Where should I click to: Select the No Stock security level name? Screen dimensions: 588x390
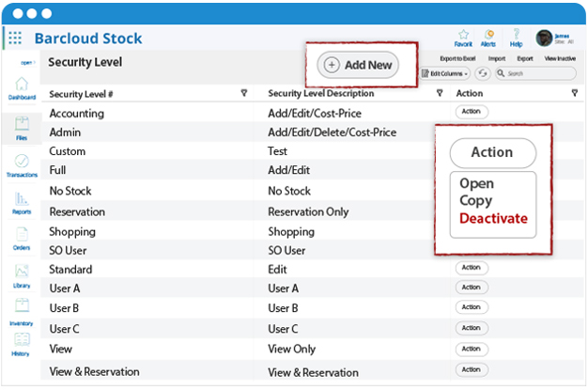click(x=70, y=191)
